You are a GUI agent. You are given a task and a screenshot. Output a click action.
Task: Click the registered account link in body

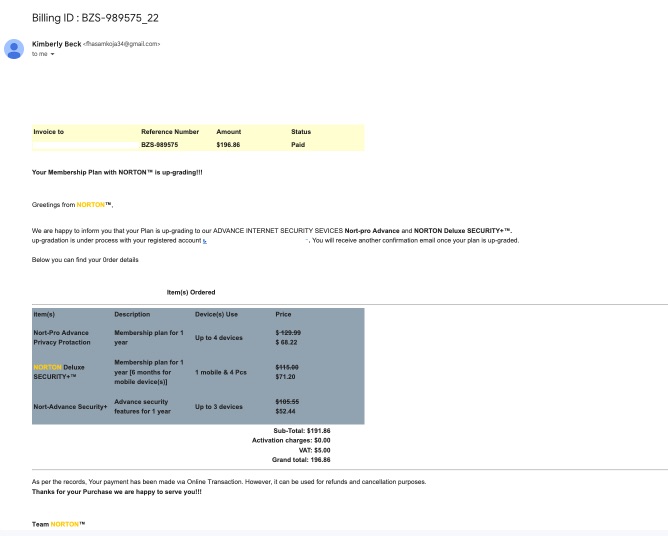pos(204,240)
